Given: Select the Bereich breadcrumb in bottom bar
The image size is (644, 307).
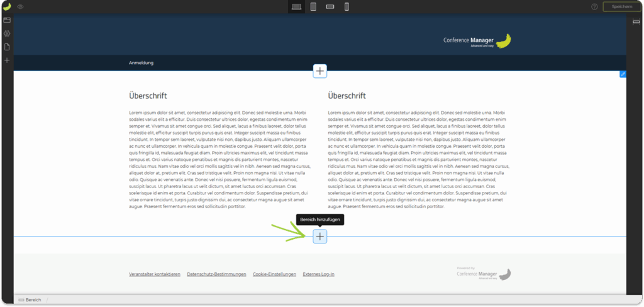Looking at the screenshot, I should coord(30,300).
